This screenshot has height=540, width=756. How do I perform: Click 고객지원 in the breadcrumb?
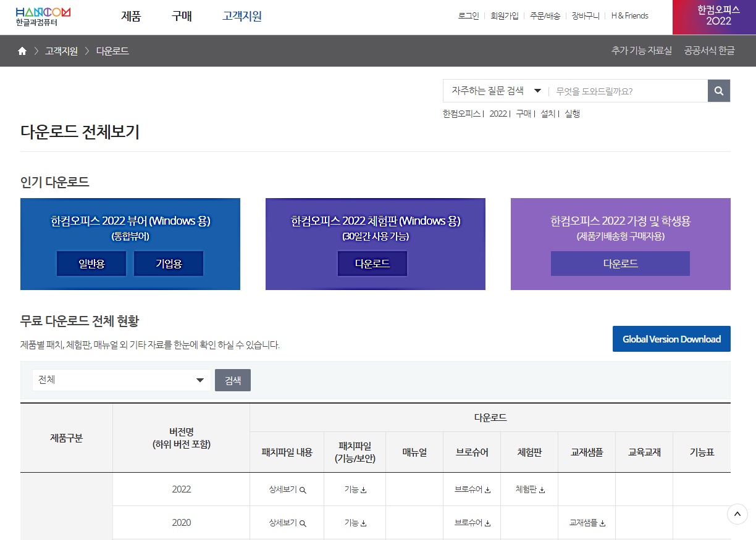[61, 51]
